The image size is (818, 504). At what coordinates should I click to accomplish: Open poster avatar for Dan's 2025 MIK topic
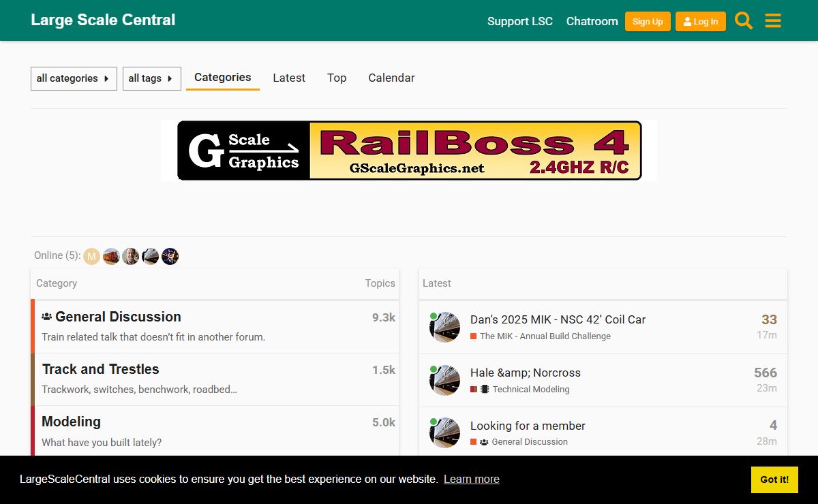[444, 327]
